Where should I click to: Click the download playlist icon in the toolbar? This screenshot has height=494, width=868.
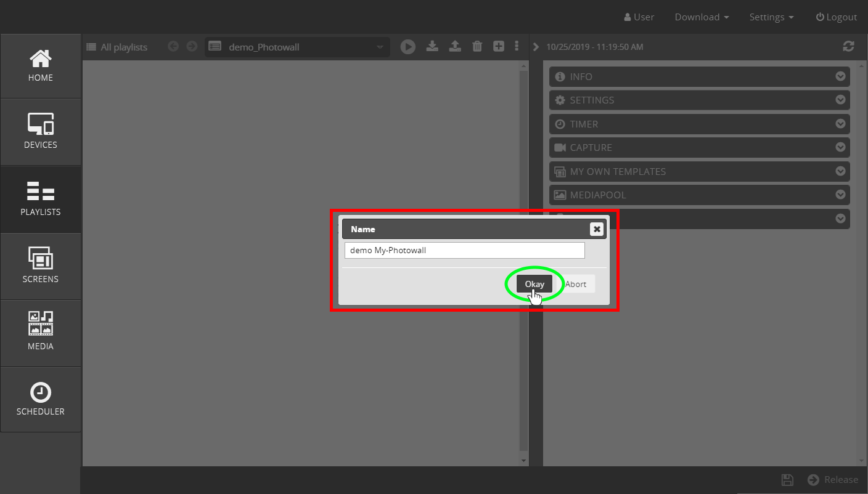click(432, 46)
